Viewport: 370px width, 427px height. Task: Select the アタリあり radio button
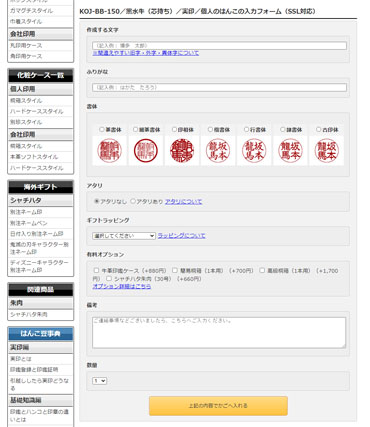[133, 201]
